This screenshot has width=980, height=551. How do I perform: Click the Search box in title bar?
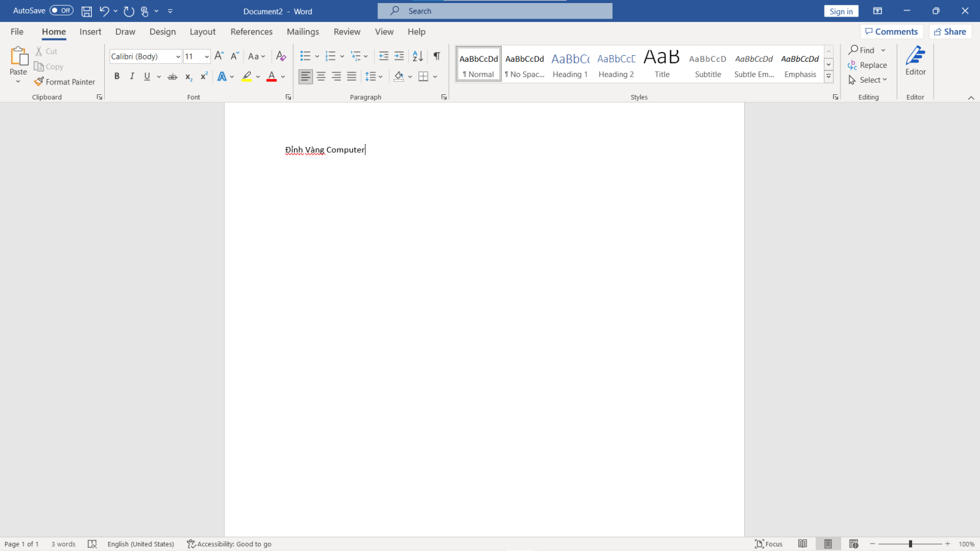coord(495,11)
